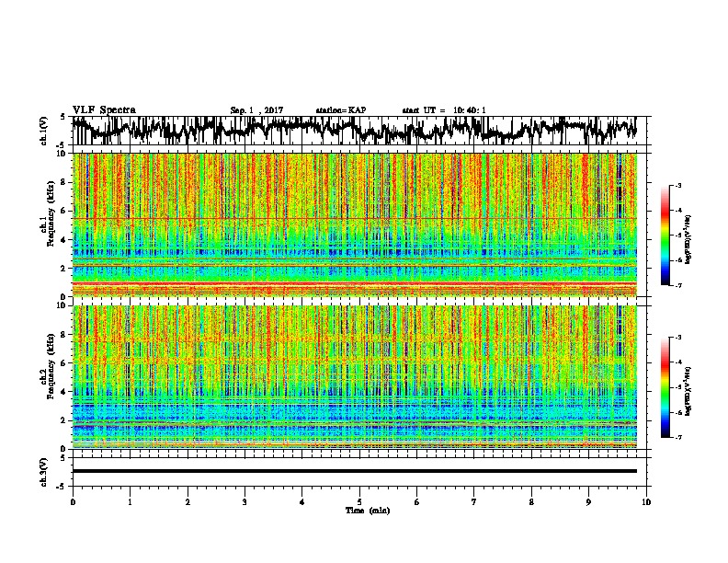
Task: Click the ch.1 spectrogram color bar
Action: pyautogui.click(x=665, y=236)
